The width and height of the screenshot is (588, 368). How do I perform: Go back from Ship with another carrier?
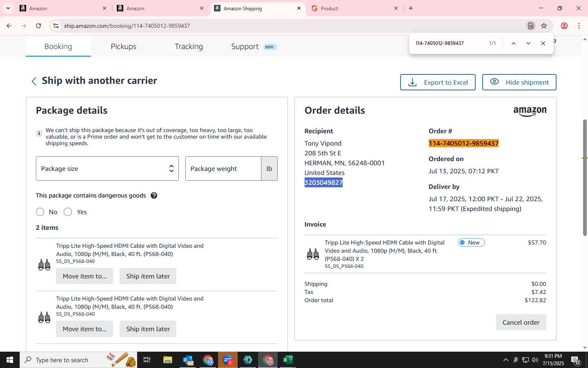[34, 81]
